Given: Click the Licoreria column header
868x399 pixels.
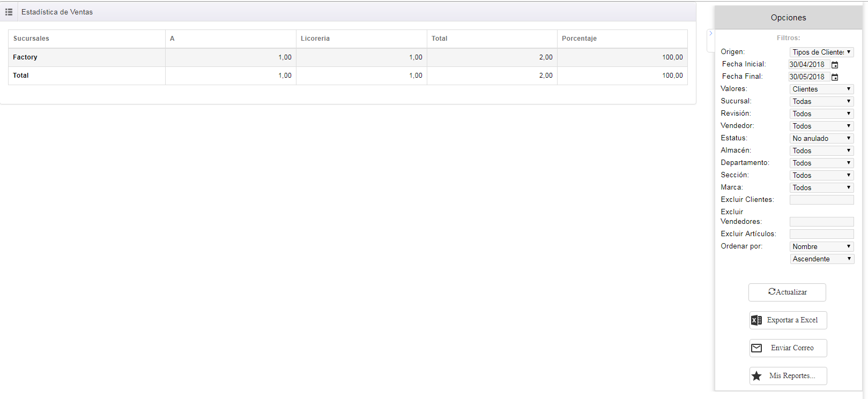Looking at the screenshot, I should click(361, 39).
